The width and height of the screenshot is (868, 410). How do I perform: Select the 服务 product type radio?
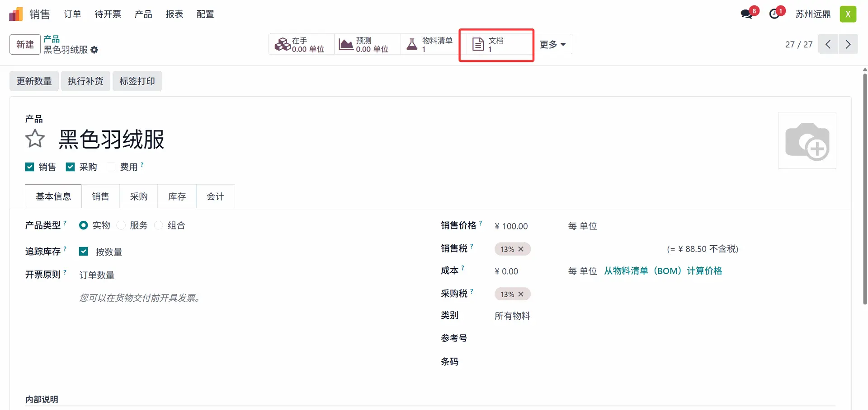pos(121,225)
